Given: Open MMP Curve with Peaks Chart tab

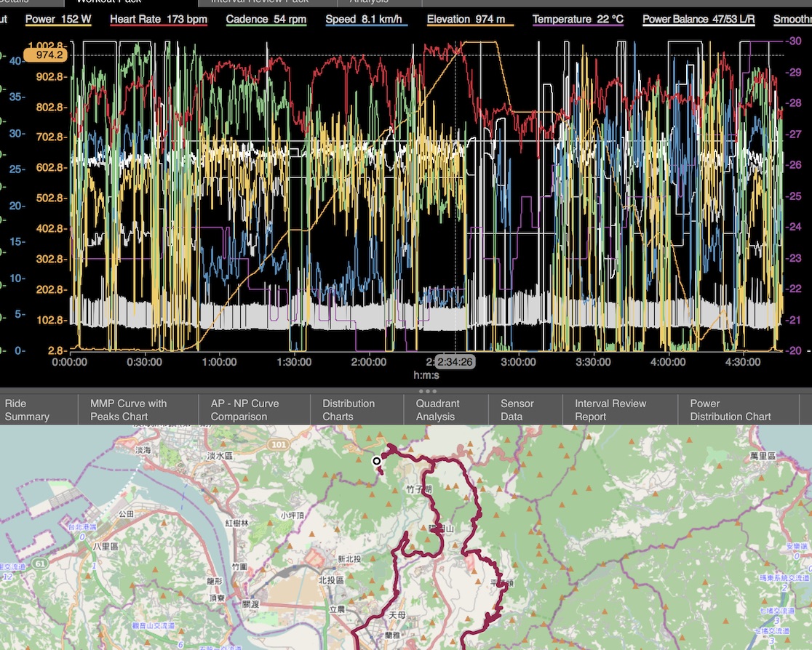Looking at the screenshot, I should [x=128, y=410].
